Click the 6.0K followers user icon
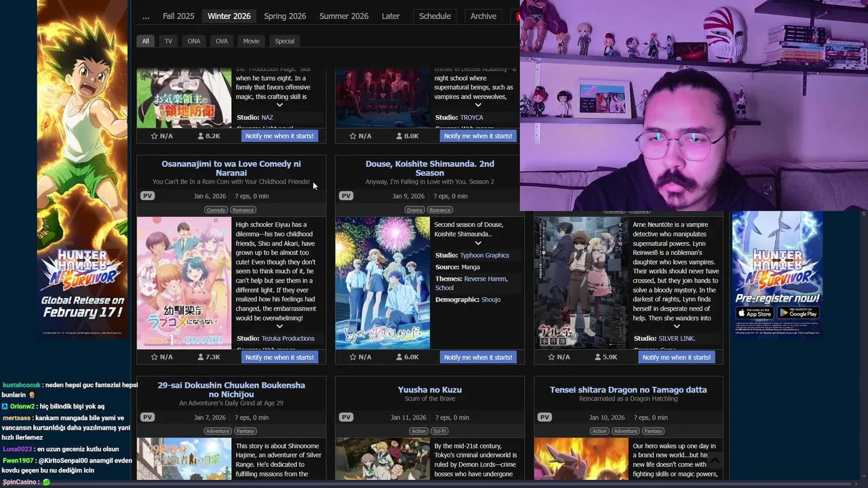The width and height of the screenshot is (868, 488). click(x=399, y=357)
